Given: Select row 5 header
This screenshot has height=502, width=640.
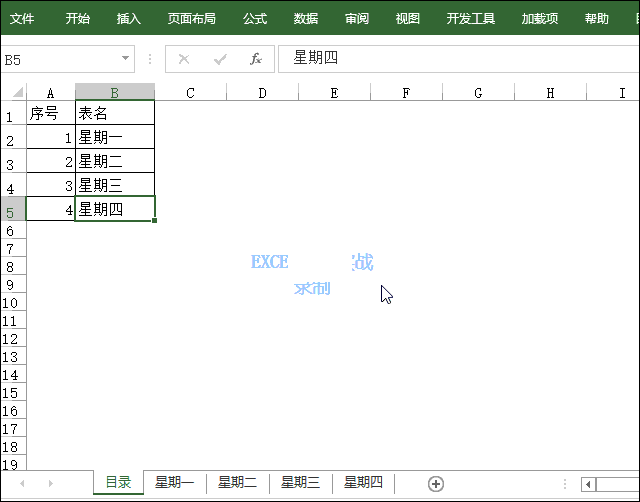Looking at the screenshot, I should (13, 209).
